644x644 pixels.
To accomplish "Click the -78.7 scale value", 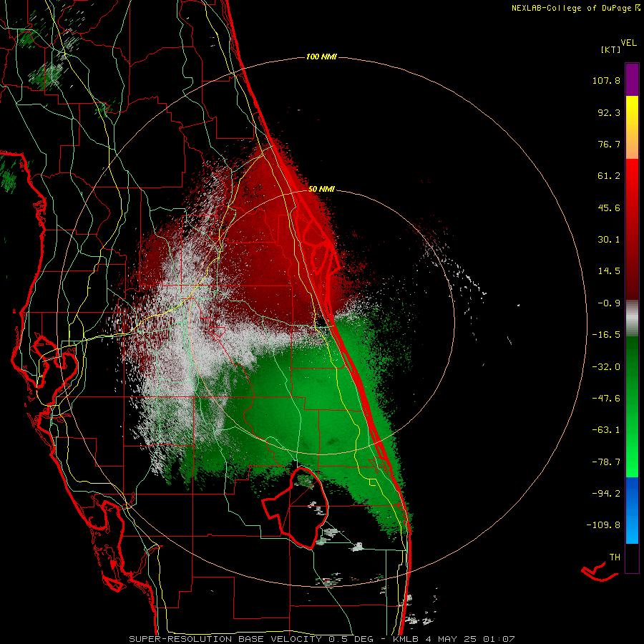I will 606,462.
